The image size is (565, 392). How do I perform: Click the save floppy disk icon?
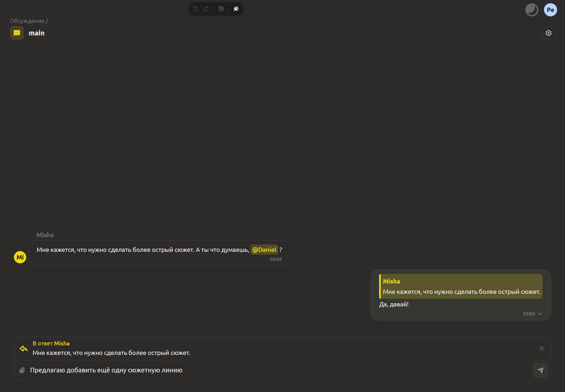click(x=221, y=9)
